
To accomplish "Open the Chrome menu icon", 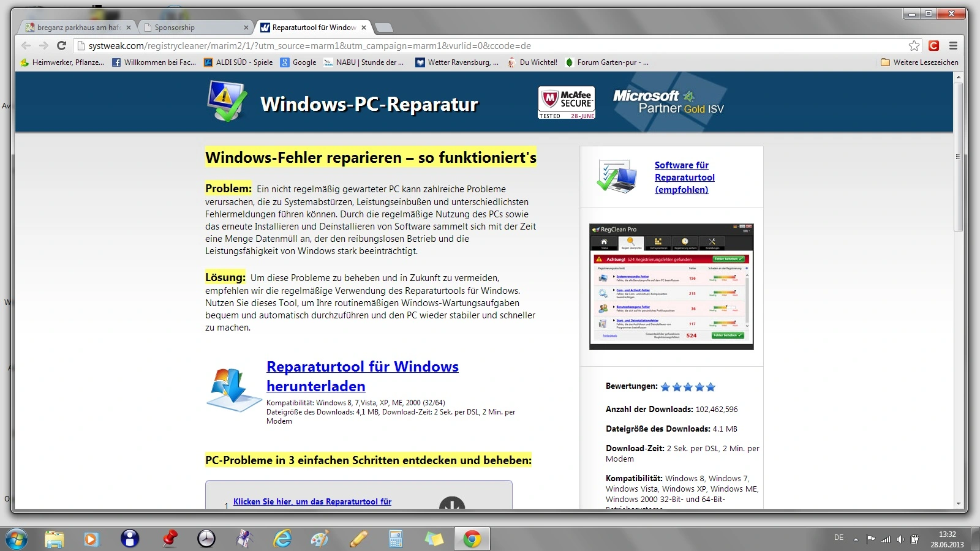I will point(953,45).
